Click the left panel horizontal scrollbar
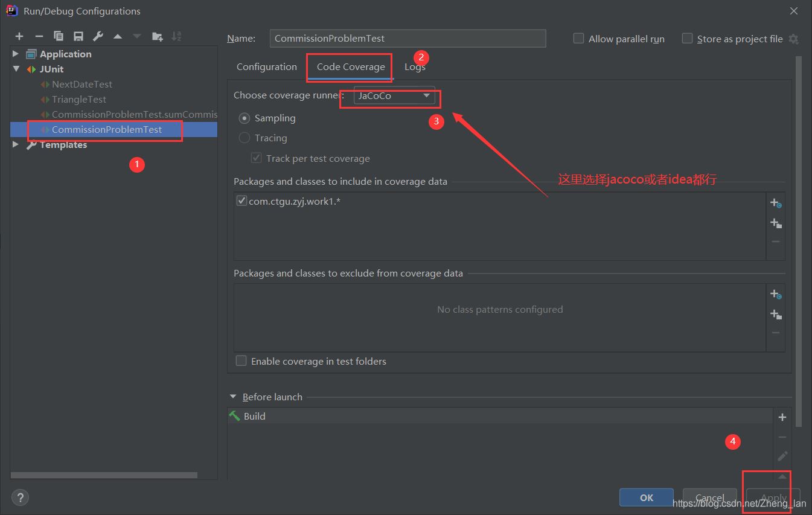Viewport: 812px width, 515px height. tap(104, 475)
